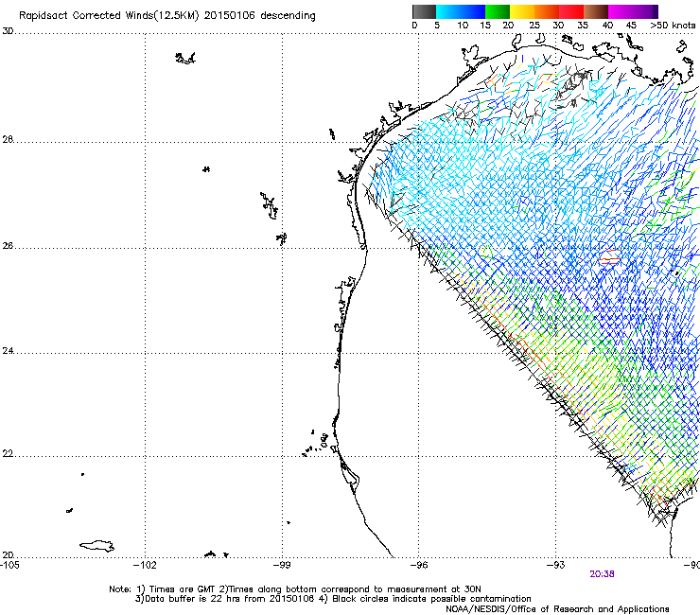
Task: Click the longitude label '-102'
Action: (146, 565)
